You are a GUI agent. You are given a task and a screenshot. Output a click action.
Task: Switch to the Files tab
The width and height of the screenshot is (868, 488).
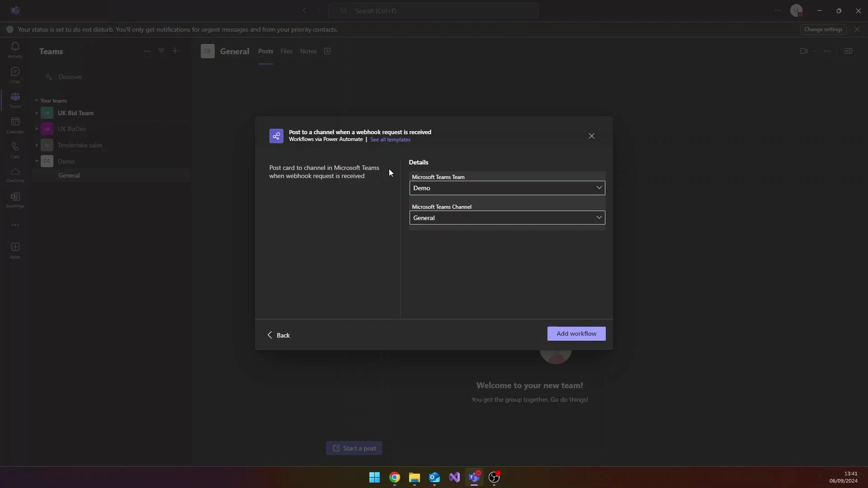(x=286, y=51)
